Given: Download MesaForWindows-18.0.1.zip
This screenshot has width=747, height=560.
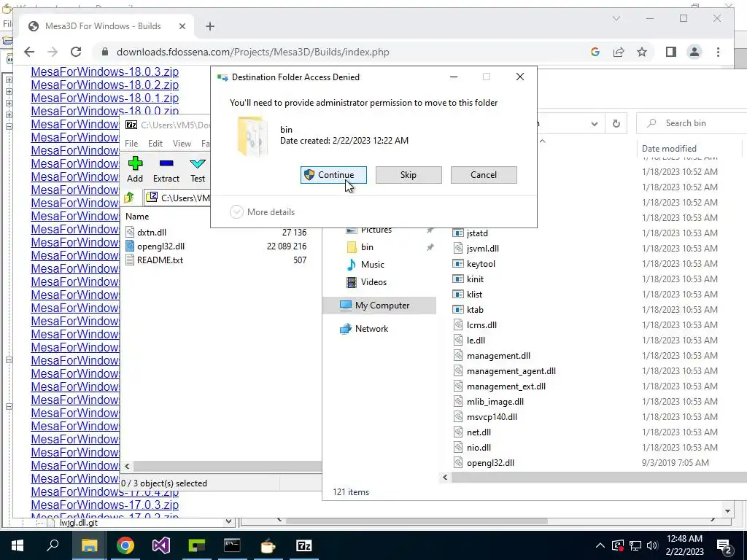Looking at the screenshot, I should (x=105, y=98).
